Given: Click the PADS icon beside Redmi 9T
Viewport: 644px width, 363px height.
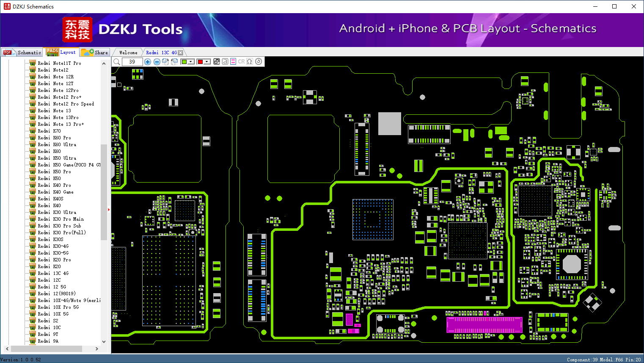Looking at the screenshot, I should [33, 334].
